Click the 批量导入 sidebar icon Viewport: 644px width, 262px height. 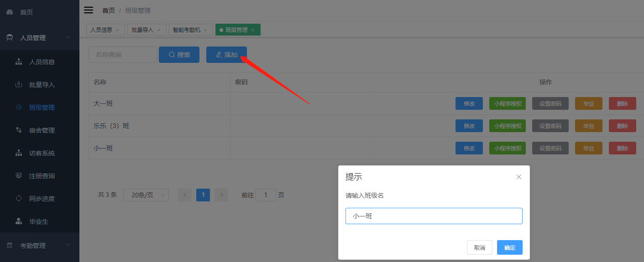tap(19, 85)
